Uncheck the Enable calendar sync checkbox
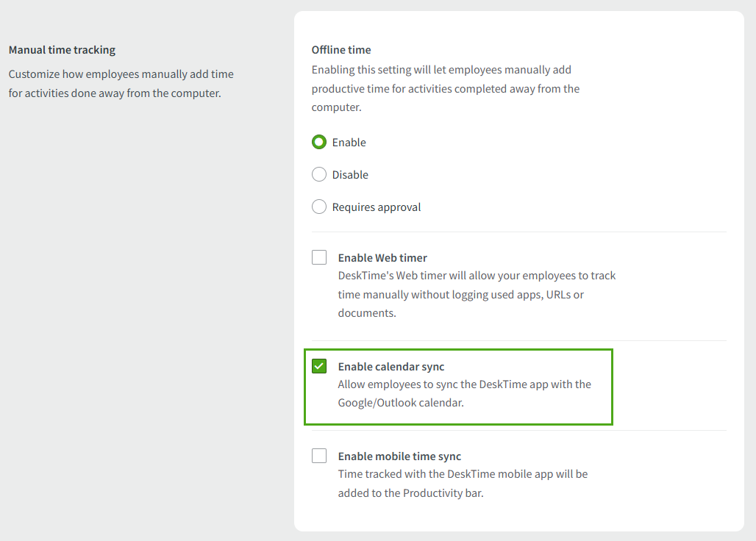Viewport: 756px width, 541px height. click(x=318, y=366)
